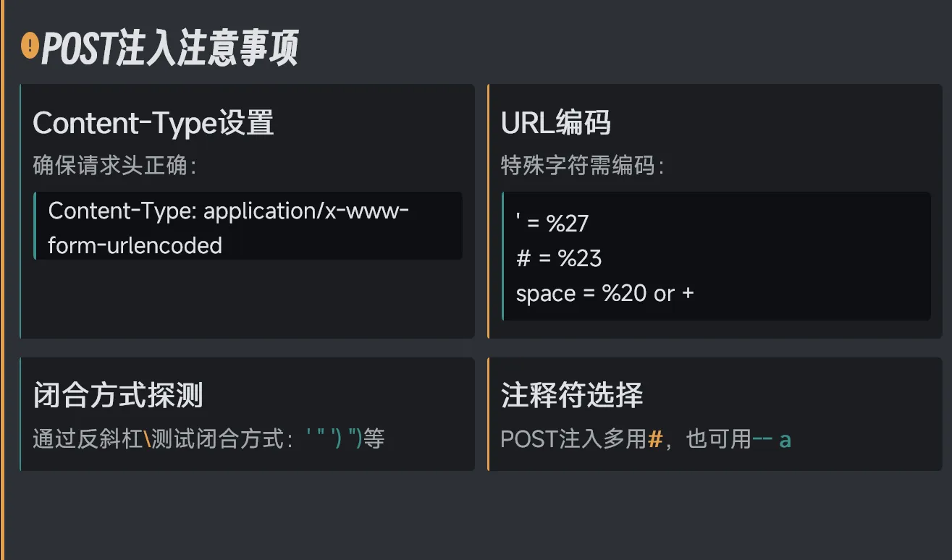Select the 注释符选择 card heading

[x=572, y=396]
